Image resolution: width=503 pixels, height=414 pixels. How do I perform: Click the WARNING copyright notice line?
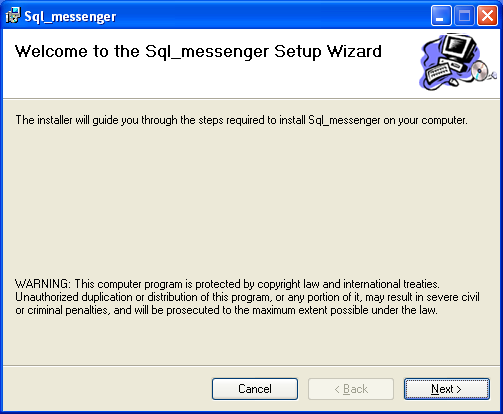point(227,284)
